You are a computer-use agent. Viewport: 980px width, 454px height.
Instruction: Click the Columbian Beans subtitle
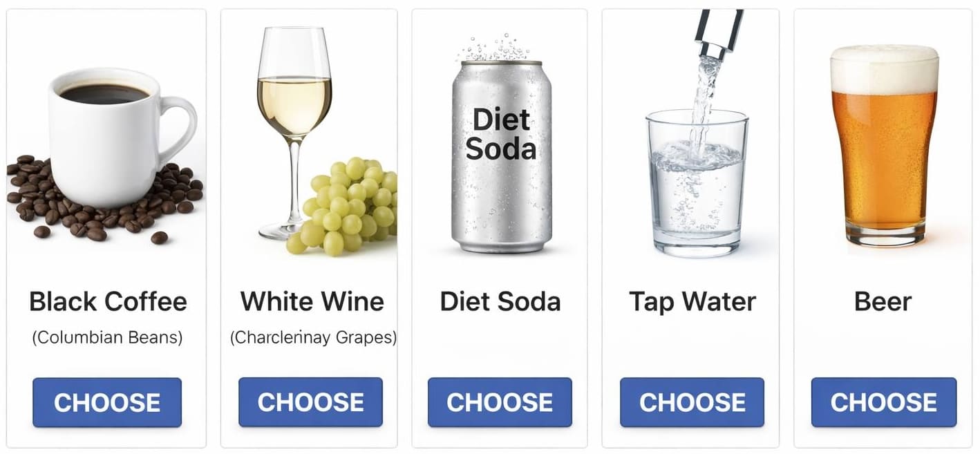point(107,338)
